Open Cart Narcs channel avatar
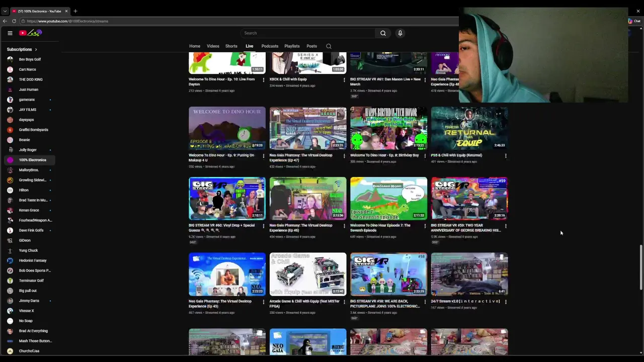The width and height of the screenshot is (644, 362). 10,69
